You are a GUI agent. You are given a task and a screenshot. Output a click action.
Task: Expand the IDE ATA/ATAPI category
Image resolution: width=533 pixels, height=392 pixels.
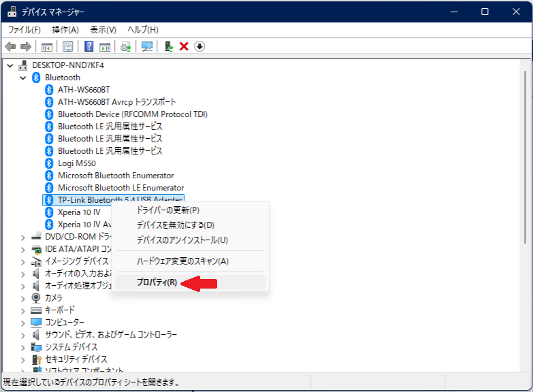click(x=22, y=250)
